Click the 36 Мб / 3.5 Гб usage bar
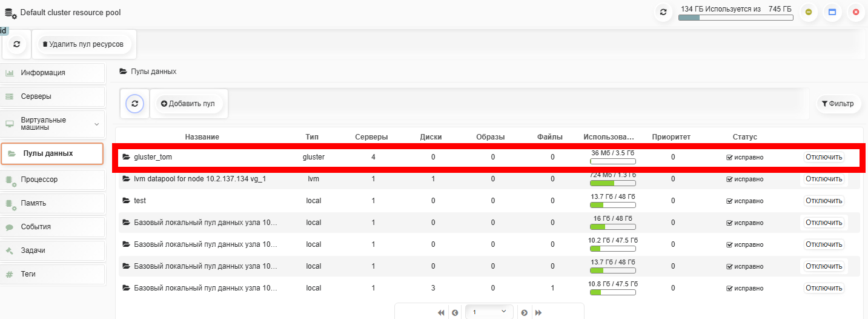 [x=613, y=161]
